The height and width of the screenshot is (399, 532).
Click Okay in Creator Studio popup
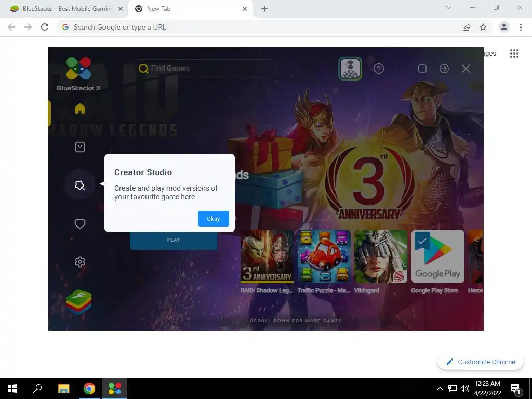pyautogui.click(x=213, y=219)
